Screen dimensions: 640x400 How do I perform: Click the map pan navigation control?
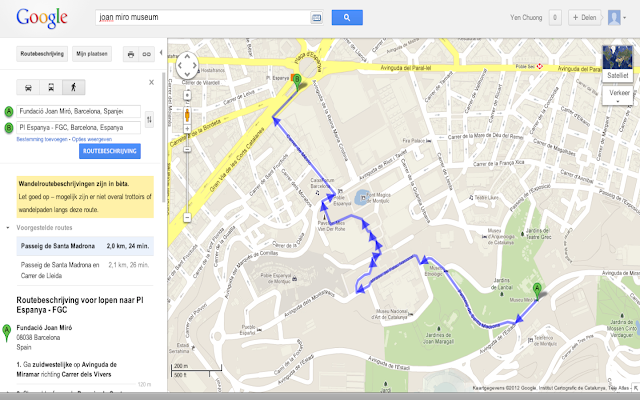[x=187, y=65]
